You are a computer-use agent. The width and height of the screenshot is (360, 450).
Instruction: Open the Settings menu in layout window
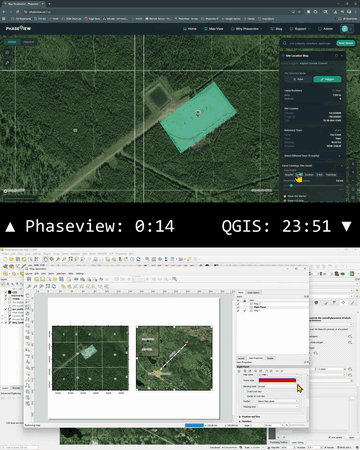click(80, 274)
